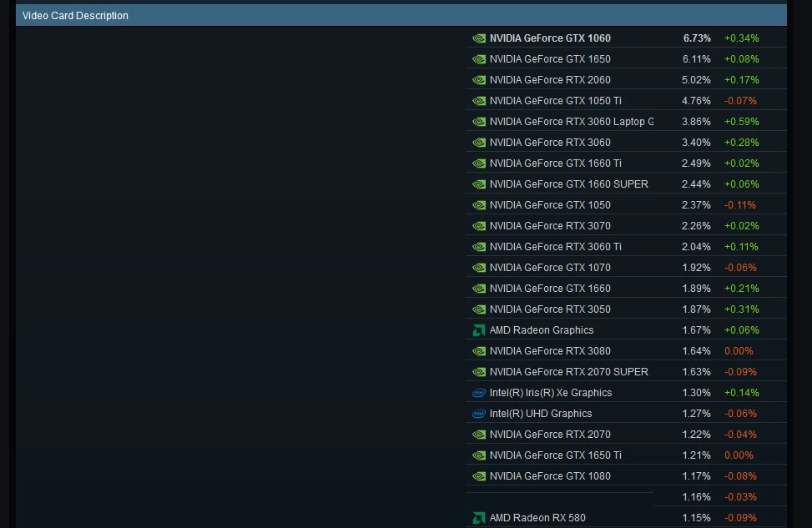This screenshot has height=528, width=812.
Task: Click the NVIDIA icon on the 3.40% RTX 3060 row
Action: click(x=479, y=143)
